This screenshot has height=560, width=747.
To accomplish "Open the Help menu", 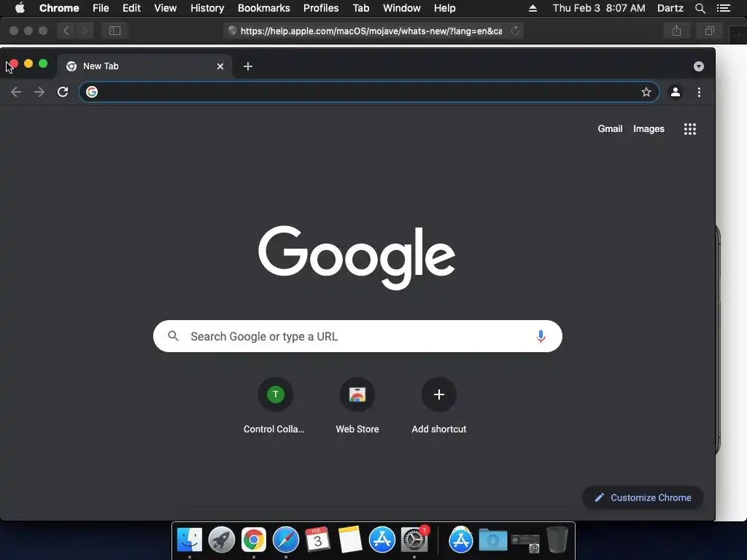I will coord(444,8).
